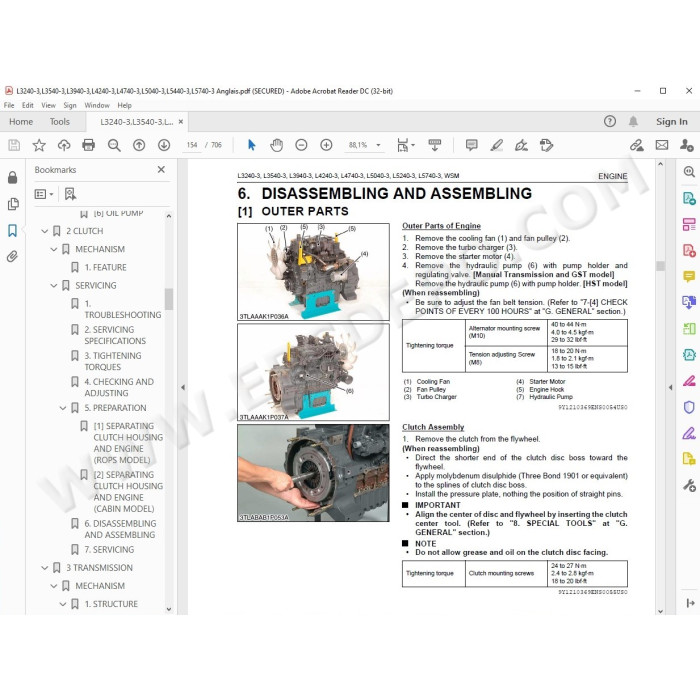Open the Attachments paperclip panel
Image resolution: width=700 pixels, height=700 pixels.
12,256
